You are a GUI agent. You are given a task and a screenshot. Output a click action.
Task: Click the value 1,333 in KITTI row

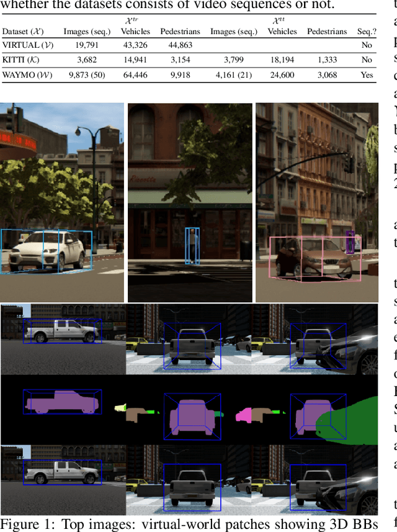327,60
